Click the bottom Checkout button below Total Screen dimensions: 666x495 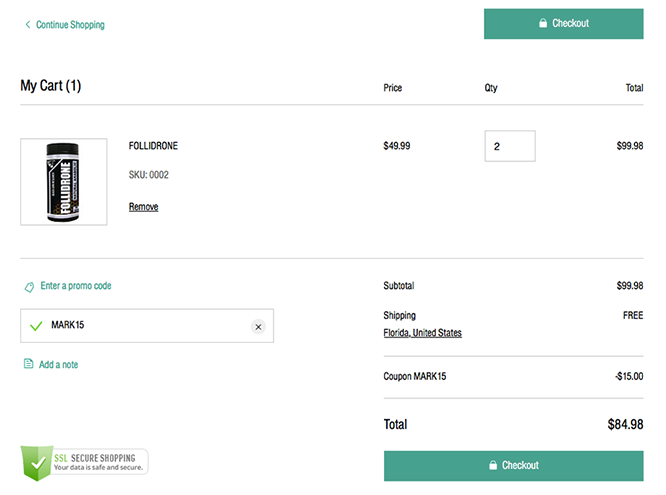pos(513,466)
